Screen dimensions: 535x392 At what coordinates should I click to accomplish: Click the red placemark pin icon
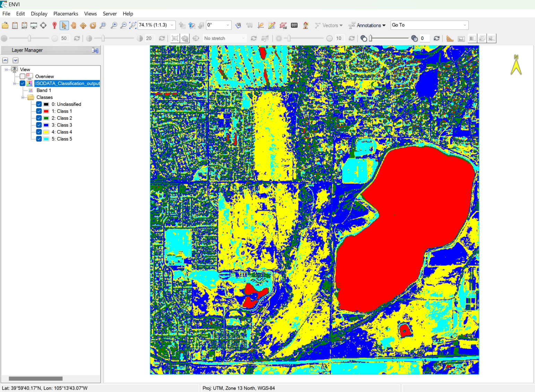pos(54,25)
